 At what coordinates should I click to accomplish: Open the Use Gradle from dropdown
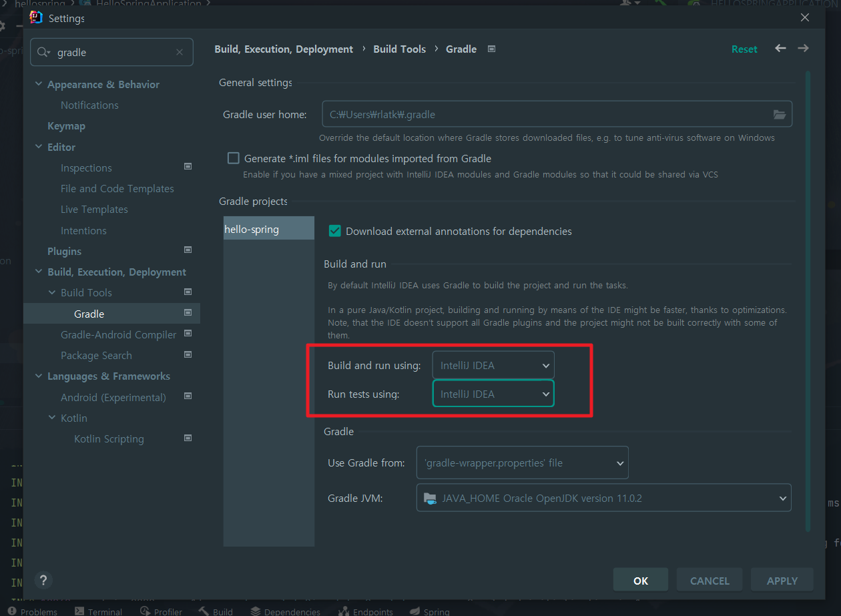coord(522,463)
